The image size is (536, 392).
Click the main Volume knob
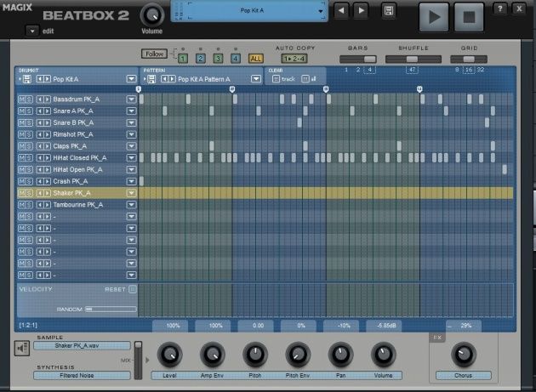click(x=152, y=15)
